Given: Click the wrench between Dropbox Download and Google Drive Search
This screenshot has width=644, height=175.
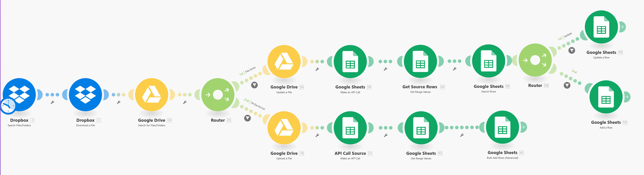Looking at the screenshot, I should (x=119, y=102).
